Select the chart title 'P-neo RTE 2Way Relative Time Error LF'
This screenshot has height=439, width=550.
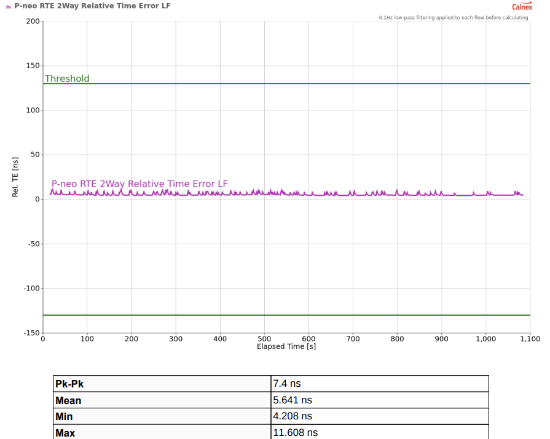pyautogui.click(x=92, y=6)
